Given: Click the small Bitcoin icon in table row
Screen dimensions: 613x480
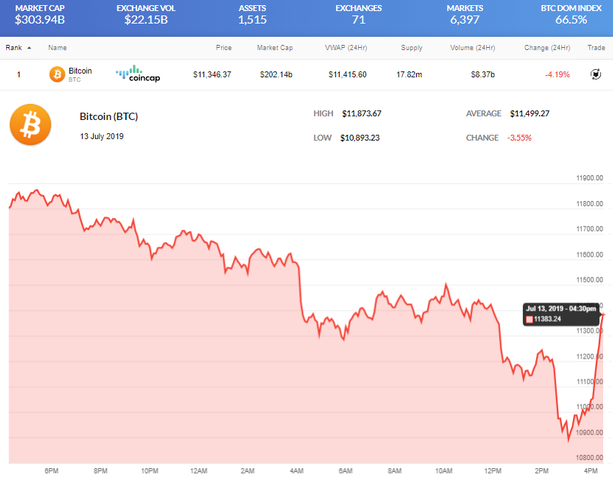Looking at the screenshot, I should 57,74.
